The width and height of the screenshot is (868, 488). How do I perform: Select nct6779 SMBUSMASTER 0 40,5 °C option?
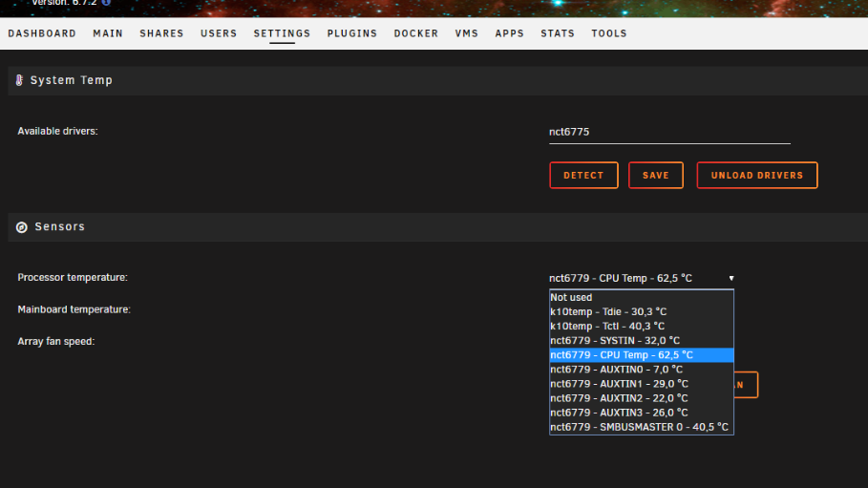coord(641,427)
